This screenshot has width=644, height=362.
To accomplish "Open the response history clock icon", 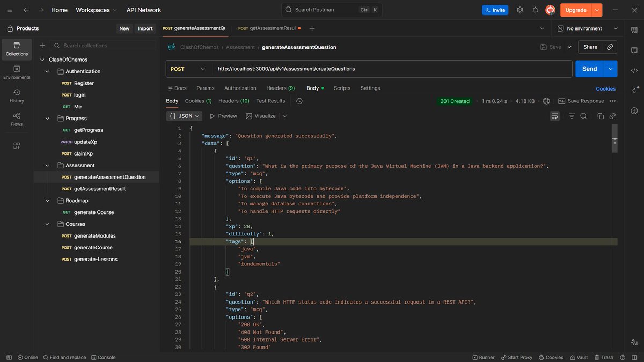I will point(299,101).
